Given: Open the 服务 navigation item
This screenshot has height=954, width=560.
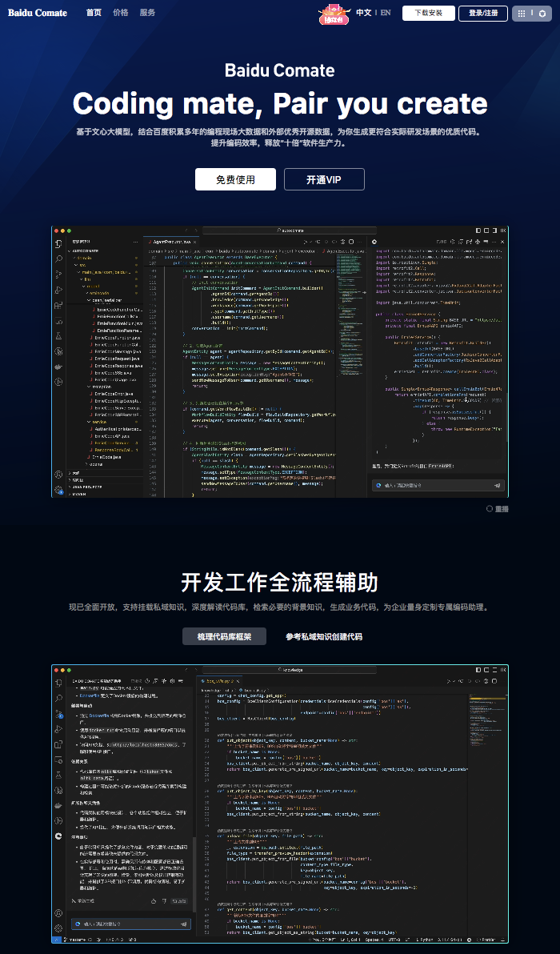Looking at the screenshot, I should point(147,13).
